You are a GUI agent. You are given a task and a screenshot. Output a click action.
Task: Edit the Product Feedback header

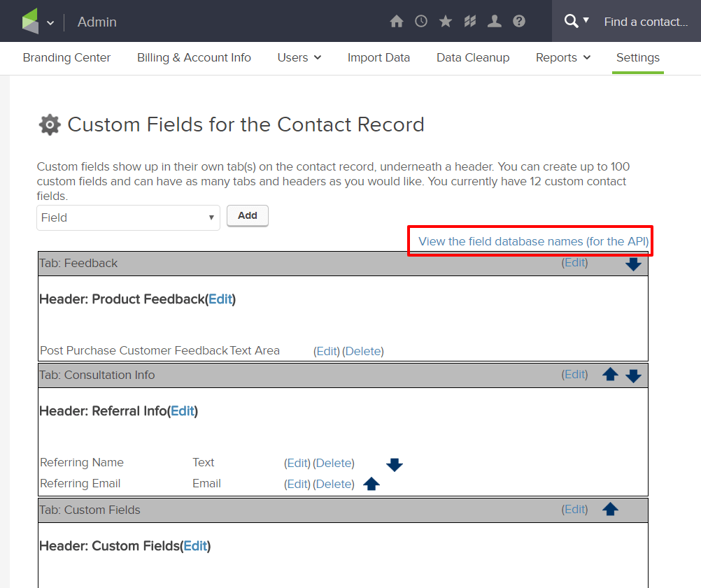click(x=220, y=299)
